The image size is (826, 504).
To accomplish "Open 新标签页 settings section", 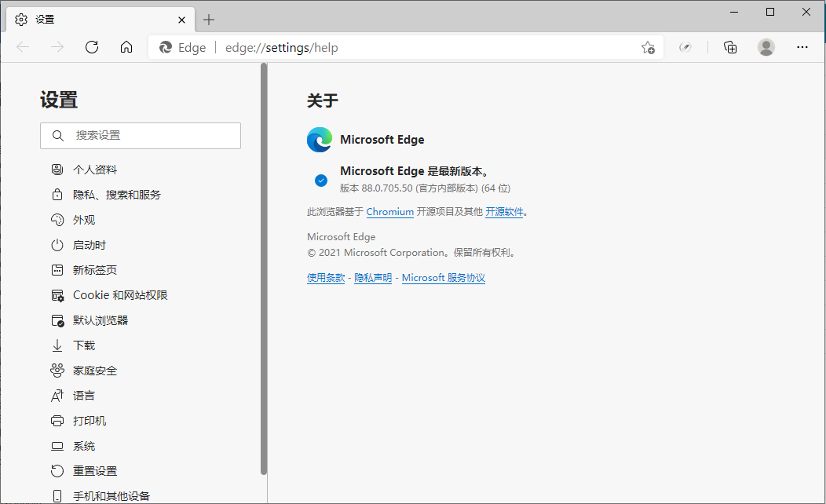I will click(x=95, y=270).
